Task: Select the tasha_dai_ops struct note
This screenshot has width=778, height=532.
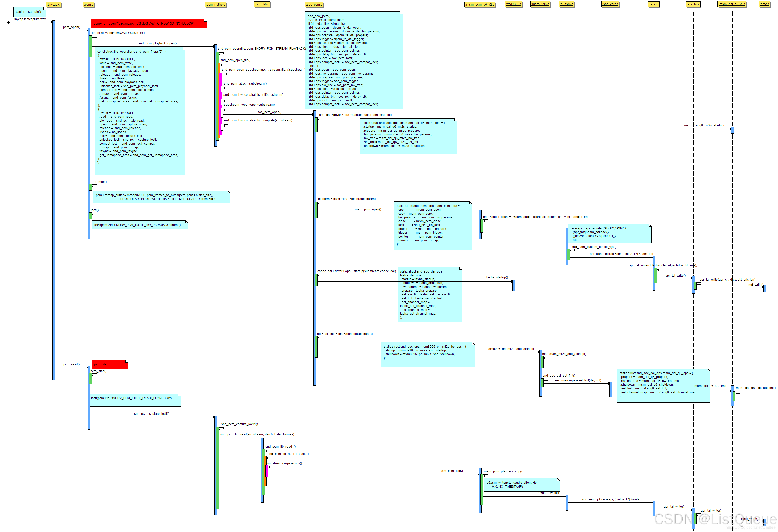Action: 429,294
